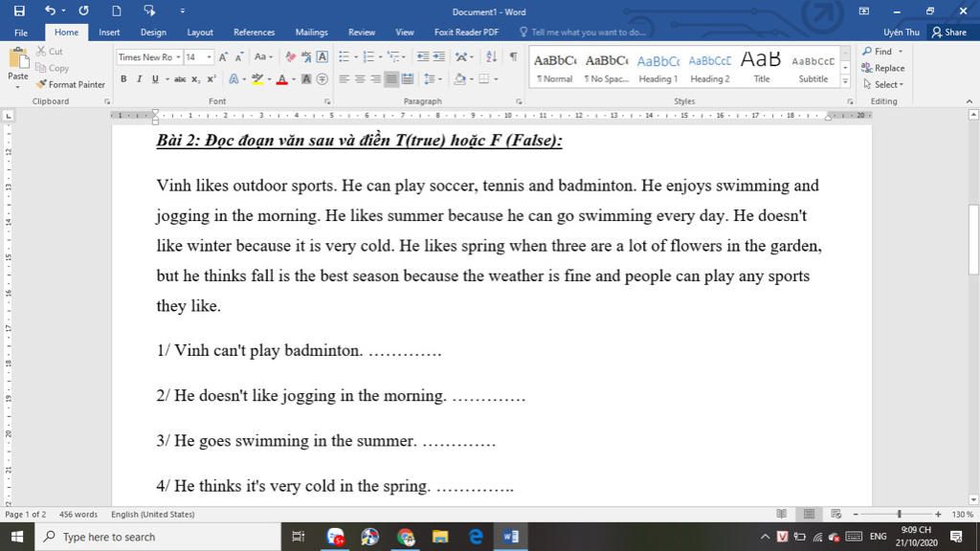
Task: Click the Windows search box in taskbar
Action: [x=158, y=537]
